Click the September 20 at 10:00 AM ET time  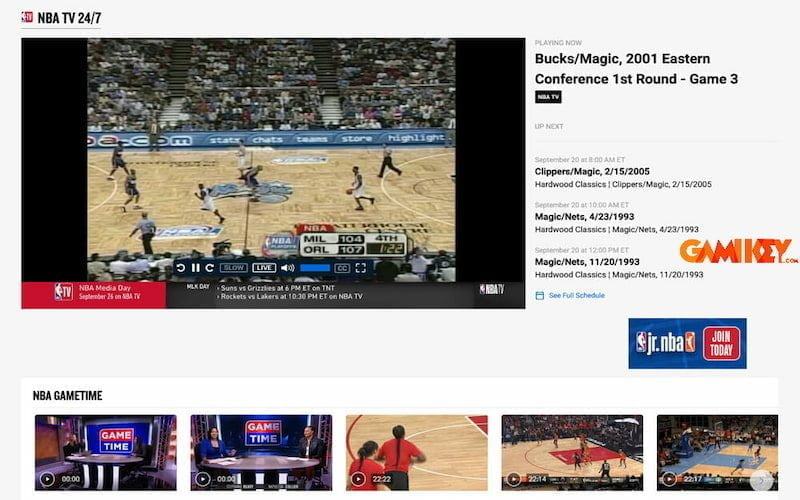coord(582,205)
